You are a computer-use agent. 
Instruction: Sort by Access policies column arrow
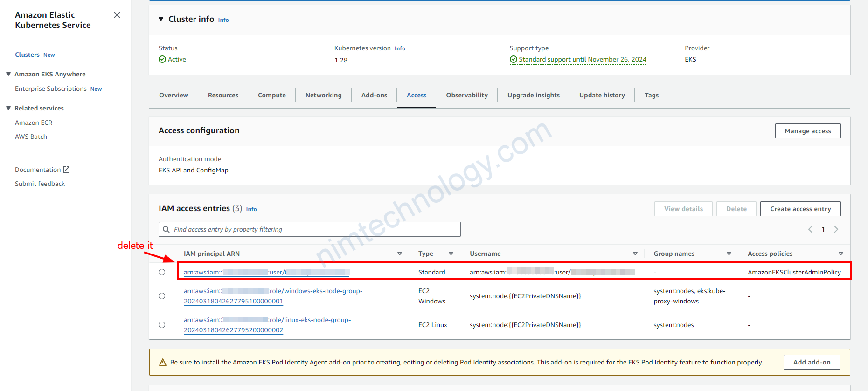(841, 254)
